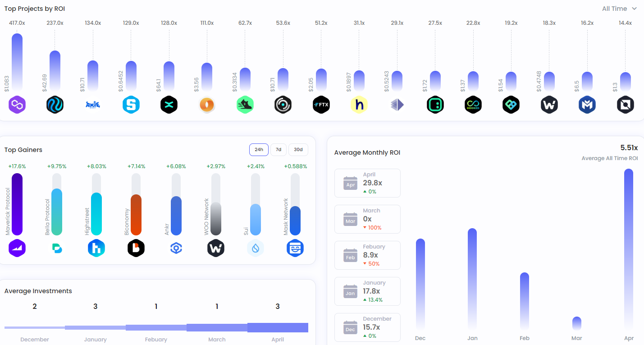Click the Sandbox 'S' icon under 129.0x
The width and height of the screenshot is (644, 345).
(x=131, y=105)
